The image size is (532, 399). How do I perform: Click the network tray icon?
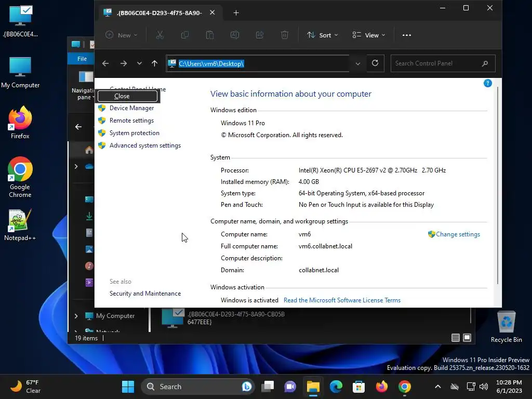point(471,387)
